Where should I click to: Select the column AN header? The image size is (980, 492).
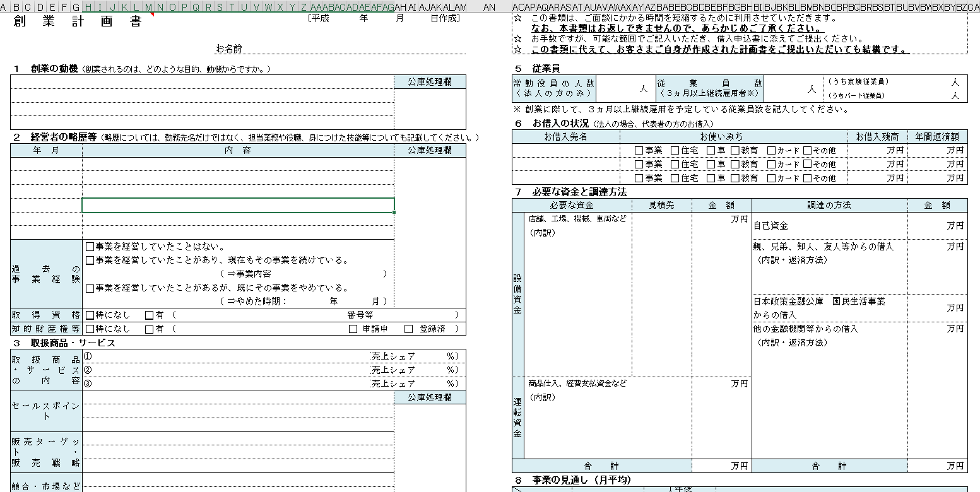click(489, 7)
